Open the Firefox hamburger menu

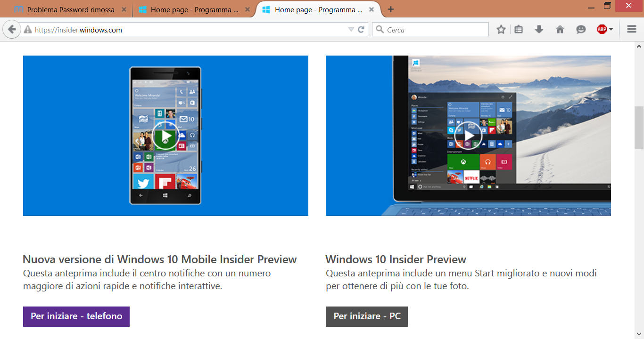click(632, 30)
